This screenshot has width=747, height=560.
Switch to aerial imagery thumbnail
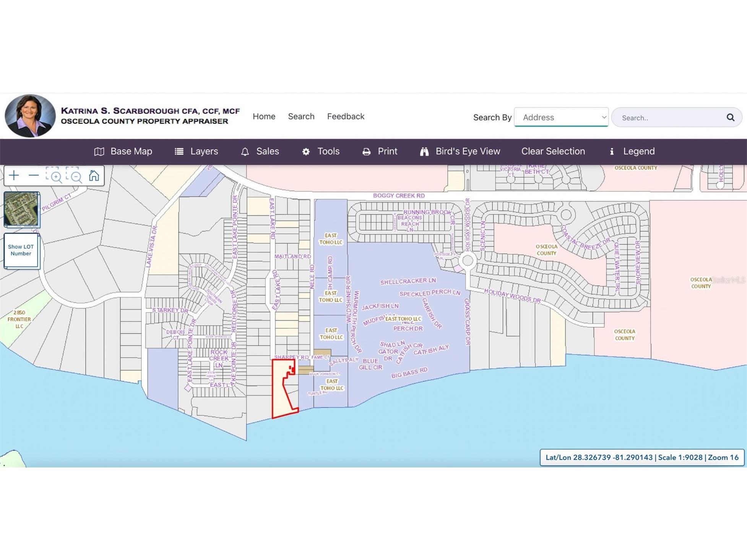[x=21, y=209]
